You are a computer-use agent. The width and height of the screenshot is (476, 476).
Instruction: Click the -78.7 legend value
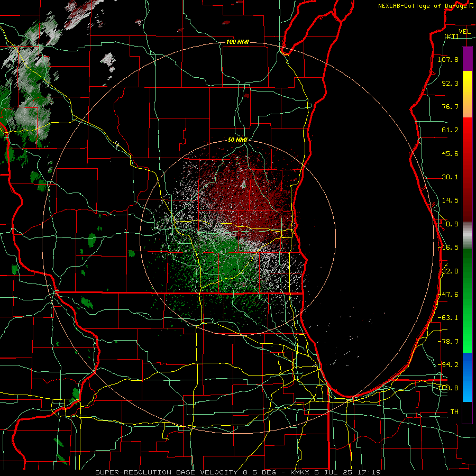click(x=448, y=342)
